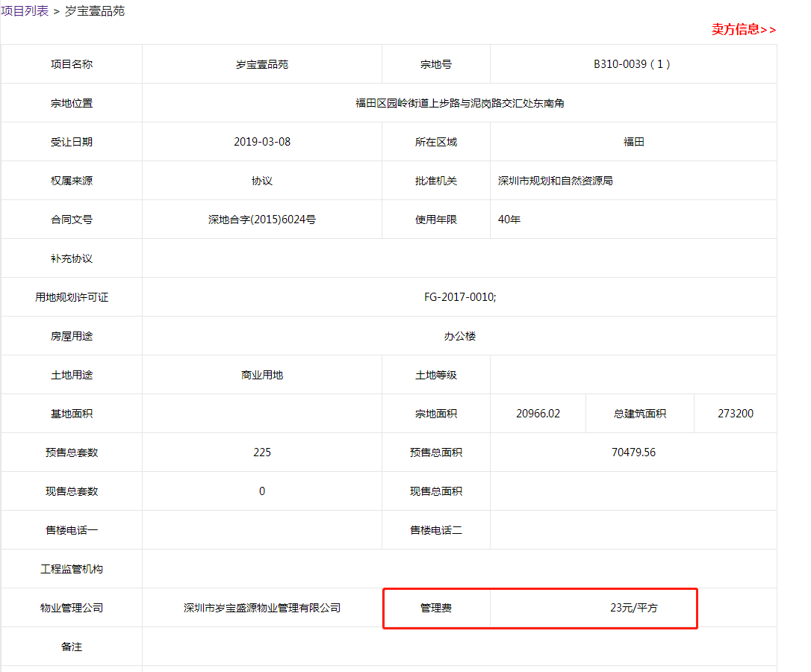Click the 卖方信息>> link
The image size is (811, 672).
tap(743, 30)
